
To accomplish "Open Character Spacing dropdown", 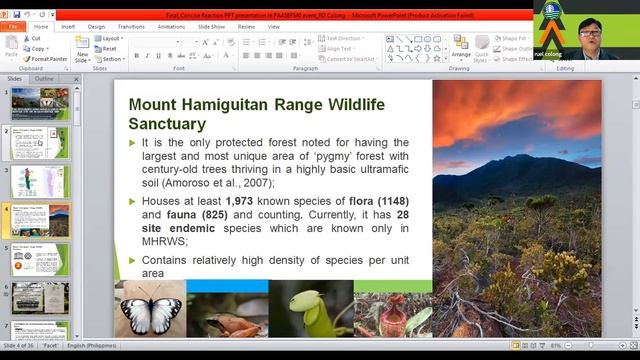I will pyautogui.click(x=193, y=56).
